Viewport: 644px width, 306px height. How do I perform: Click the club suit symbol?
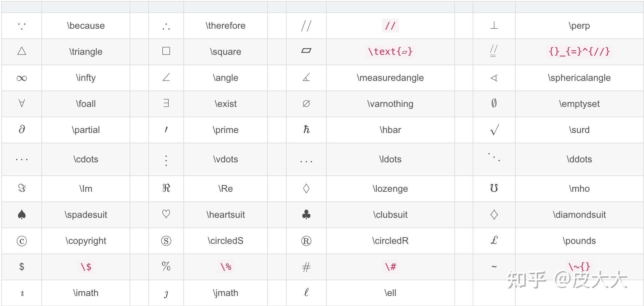pyautogui.click(x=306, y=214)
